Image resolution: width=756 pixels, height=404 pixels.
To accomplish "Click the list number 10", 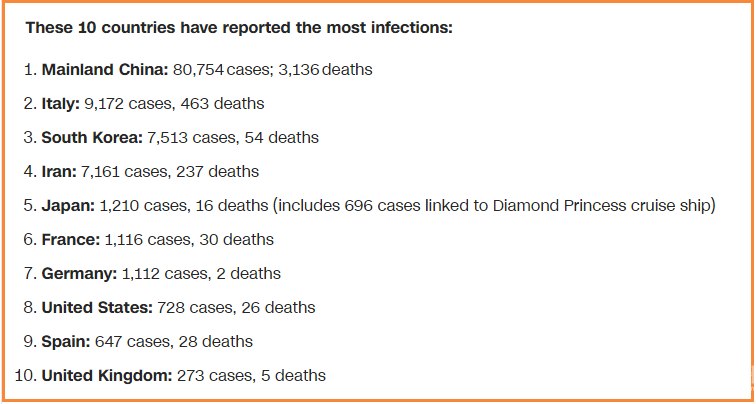I will [26, 376].
